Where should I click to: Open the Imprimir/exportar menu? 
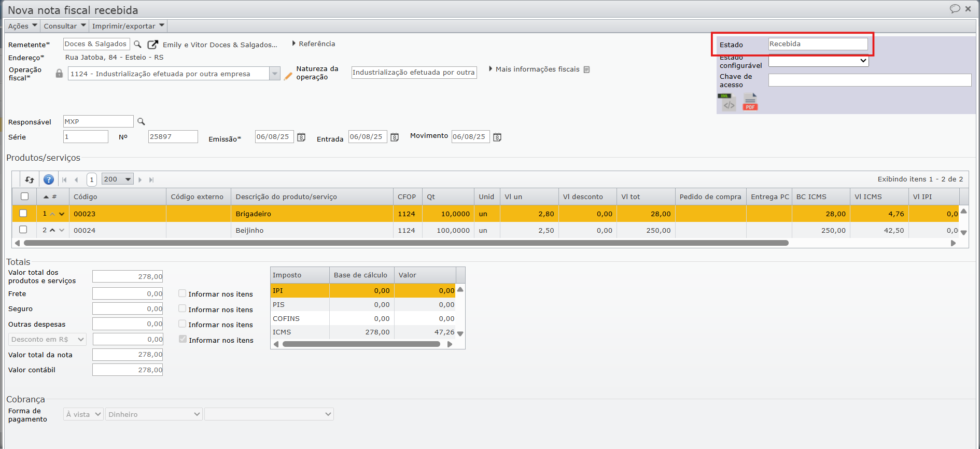pos(128,26)
